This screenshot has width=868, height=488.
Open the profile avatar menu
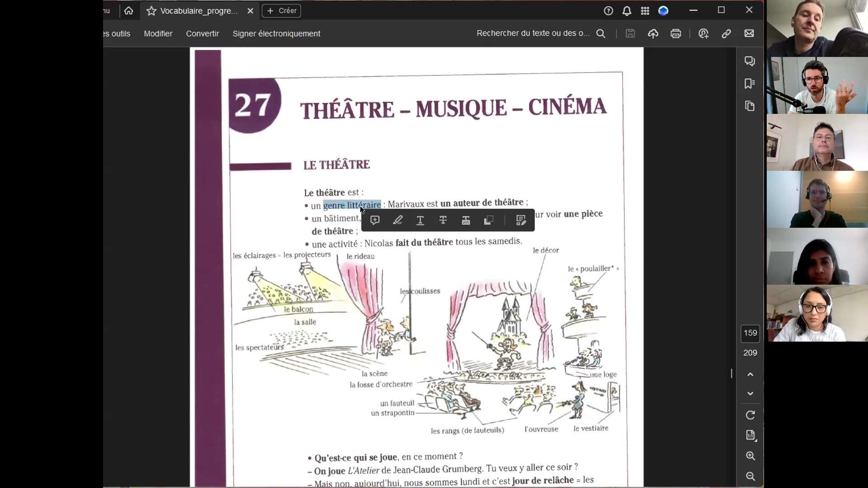tap(663, 11)
